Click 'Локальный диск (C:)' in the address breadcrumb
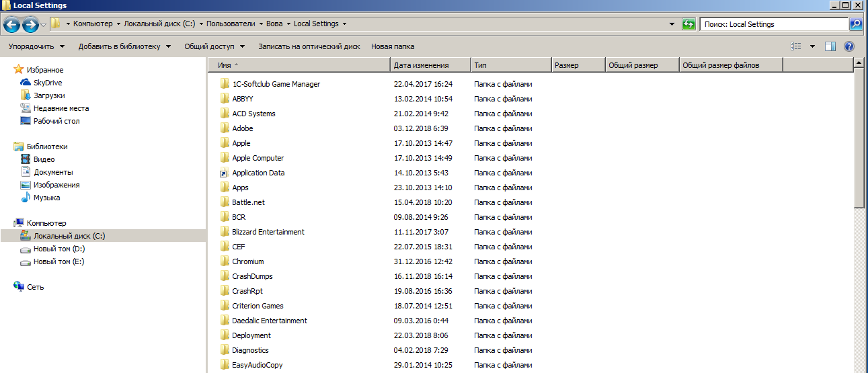Screen dimensions: 868x373 (159, 24)
